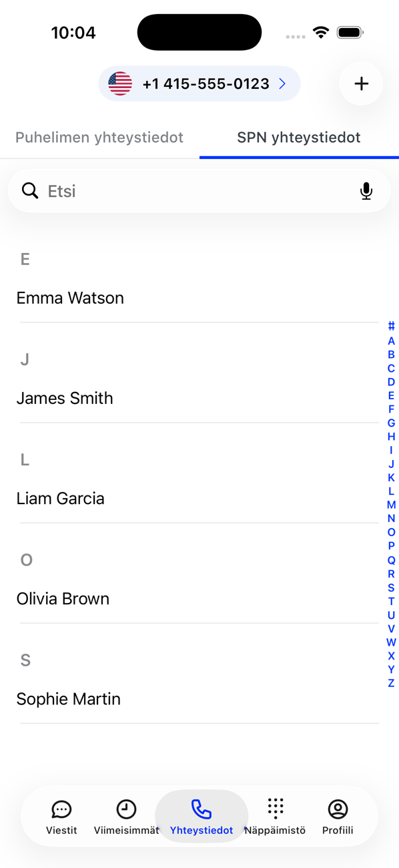Screen dimensions: 399x868
Task: Jump to # in alphabet index
Action: 391,327
